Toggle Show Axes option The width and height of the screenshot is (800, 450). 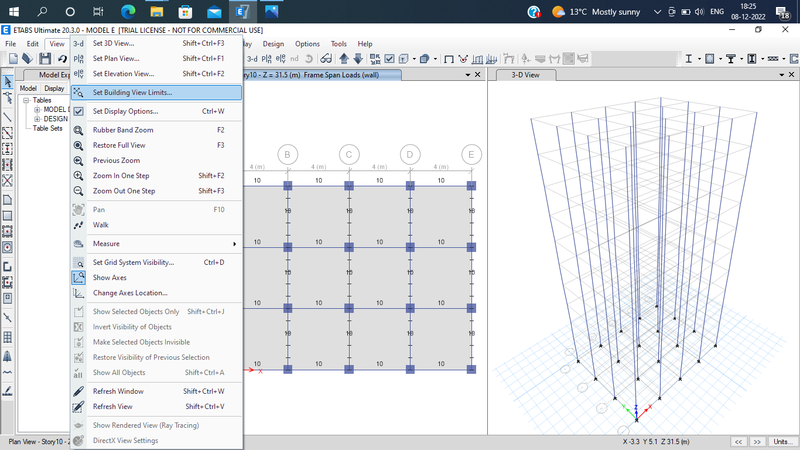pos(156,278)
